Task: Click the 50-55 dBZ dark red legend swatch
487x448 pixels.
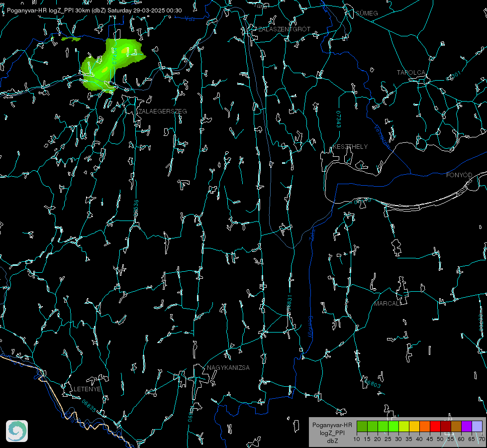Action: click(446, 426)
